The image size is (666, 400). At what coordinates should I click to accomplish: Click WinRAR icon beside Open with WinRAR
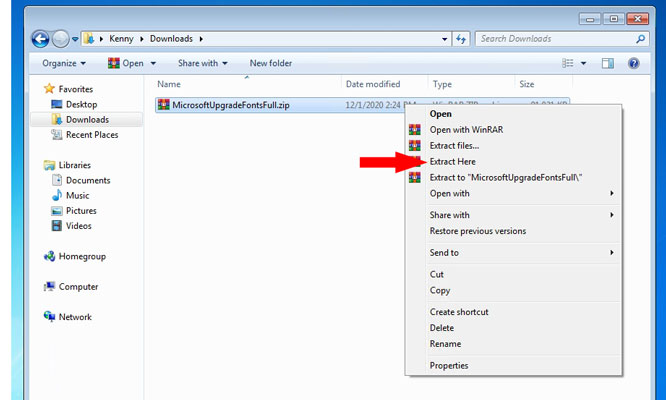[x=415, y=130]
